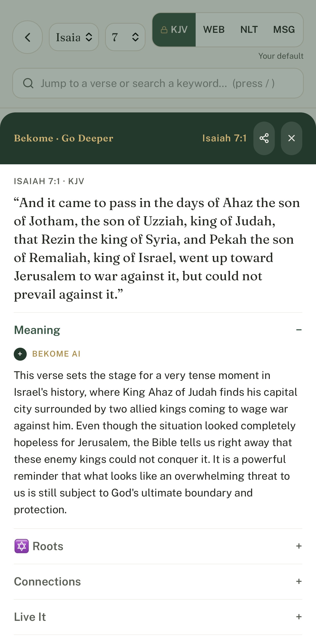Image resolution: width=316 pixels, height=644 pixels.
Task: Click the magnifier search icon
Action: [x=28, y=83]
